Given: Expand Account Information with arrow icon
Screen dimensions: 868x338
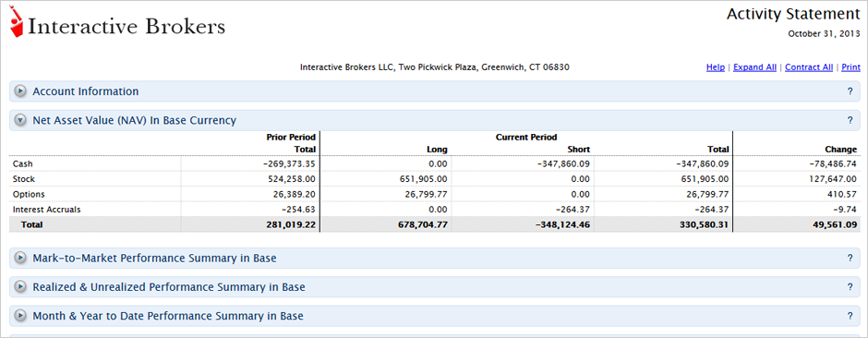Looking at the screenshot, I should pyautogui.click(x=20, y=91).
